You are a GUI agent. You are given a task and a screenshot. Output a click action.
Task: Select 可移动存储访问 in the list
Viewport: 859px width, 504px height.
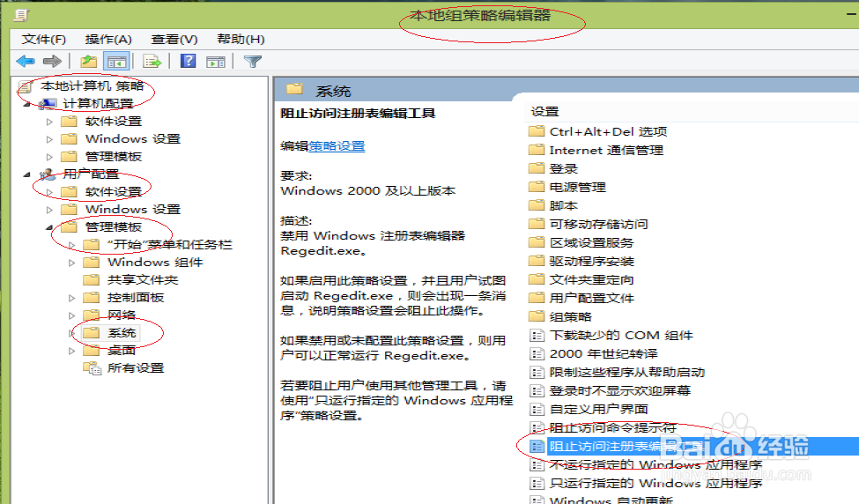[599, 224]
